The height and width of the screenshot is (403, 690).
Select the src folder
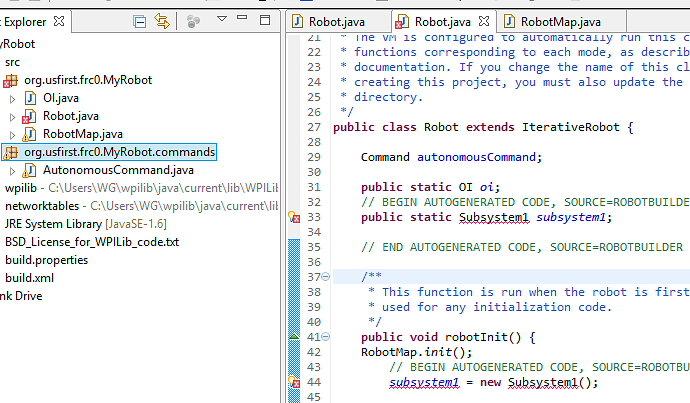point(12,62)
